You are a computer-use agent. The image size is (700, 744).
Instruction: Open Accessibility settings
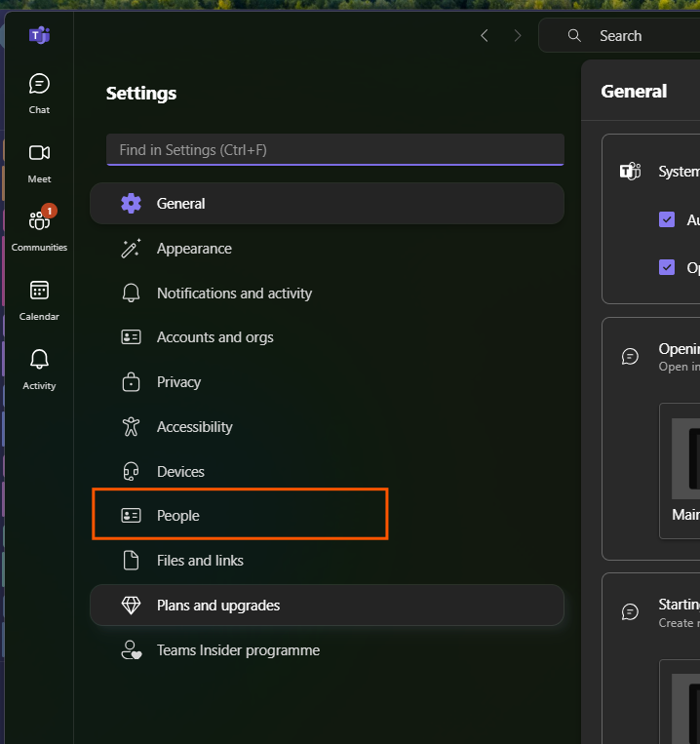[327, 427]
